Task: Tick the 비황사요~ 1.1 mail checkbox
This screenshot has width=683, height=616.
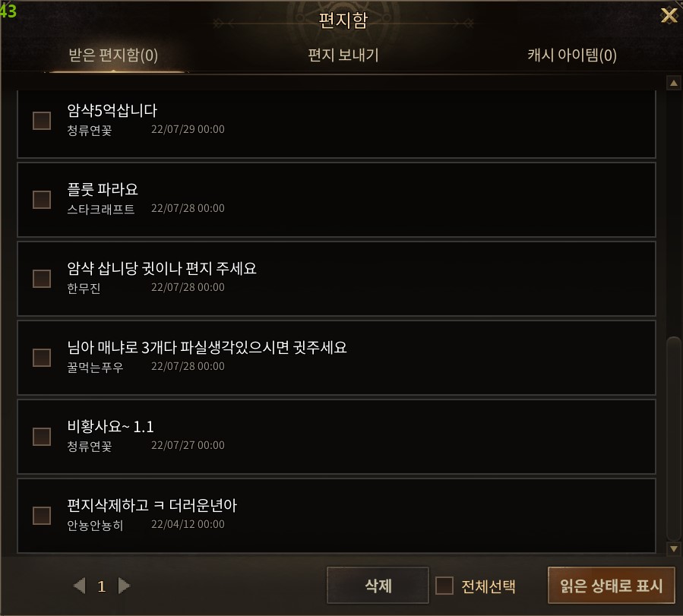Action: pyautogui.click(x=42, y=436)
